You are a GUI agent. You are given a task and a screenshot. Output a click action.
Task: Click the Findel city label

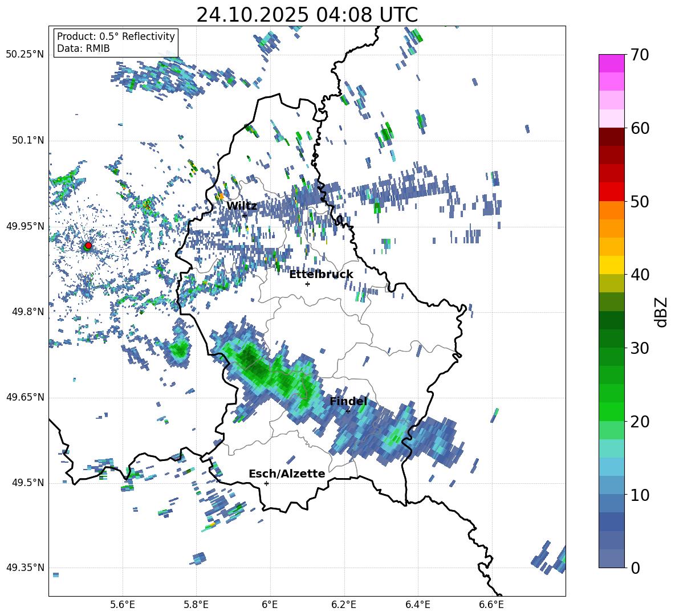[x=348, y=401]
